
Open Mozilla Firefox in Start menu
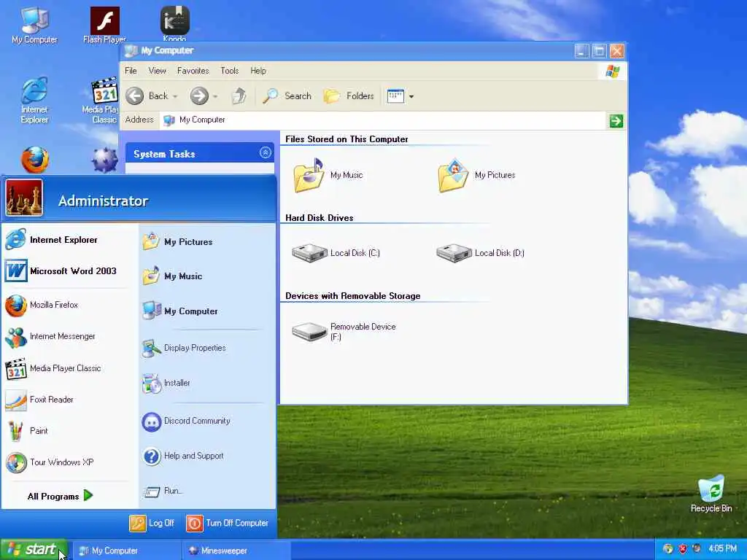(x=42, y=305)
